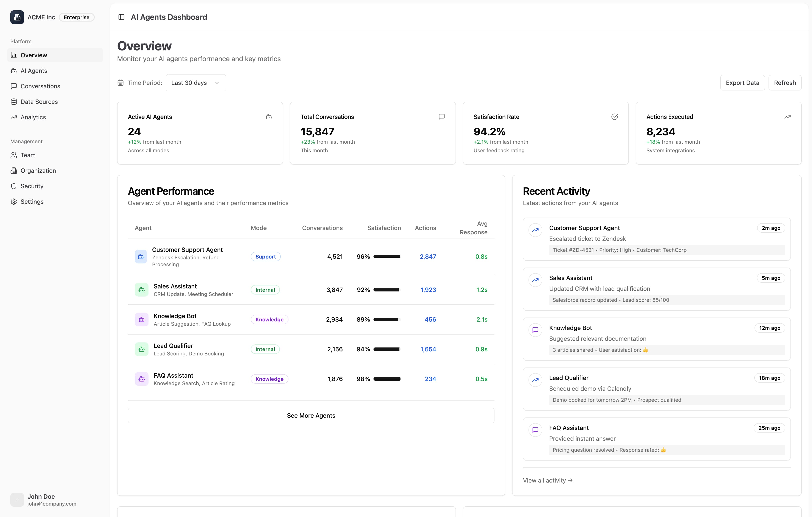This screenshot has height=517, width=812.
Task: Click the purple bot icon for Knowledge Bot
Action: (142, 320)
